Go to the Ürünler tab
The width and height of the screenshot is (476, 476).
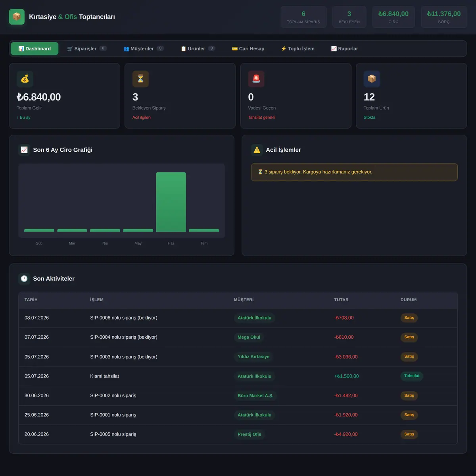tap(198, 48)
